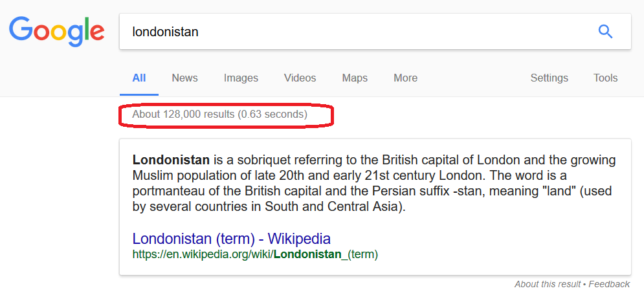Select the All results tab
The height and width of the screenshot is (295, 644).
[139, 78]
